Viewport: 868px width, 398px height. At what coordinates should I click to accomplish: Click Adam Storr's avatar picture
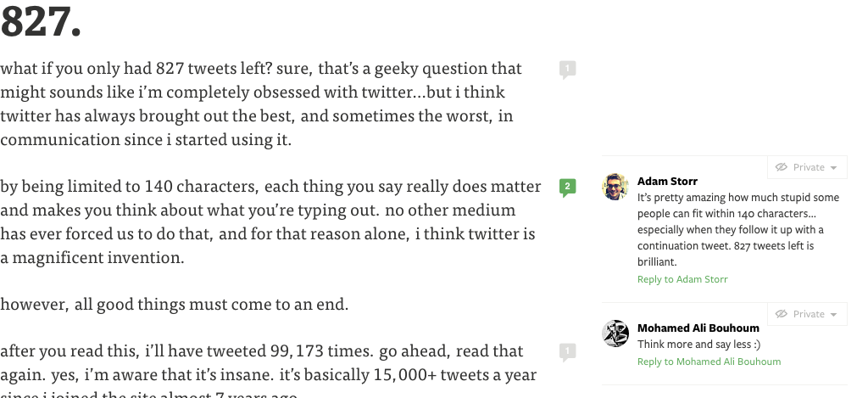pos(615,187)
